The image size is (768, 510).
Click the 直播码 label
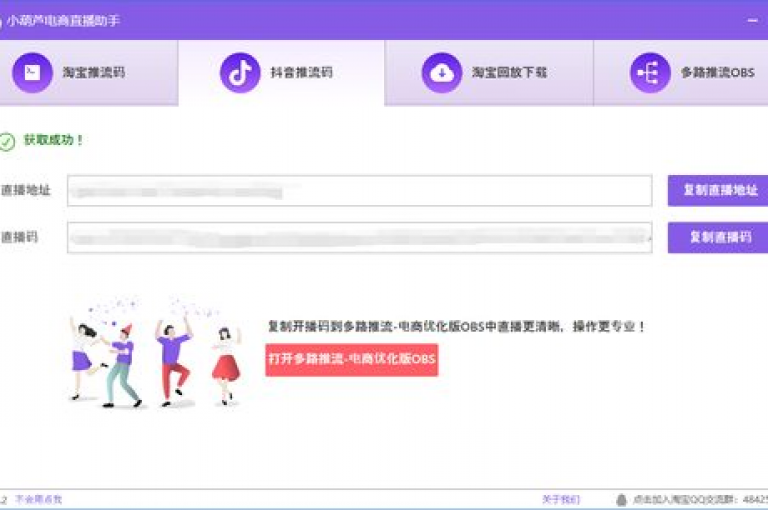[x=19, y=237]
